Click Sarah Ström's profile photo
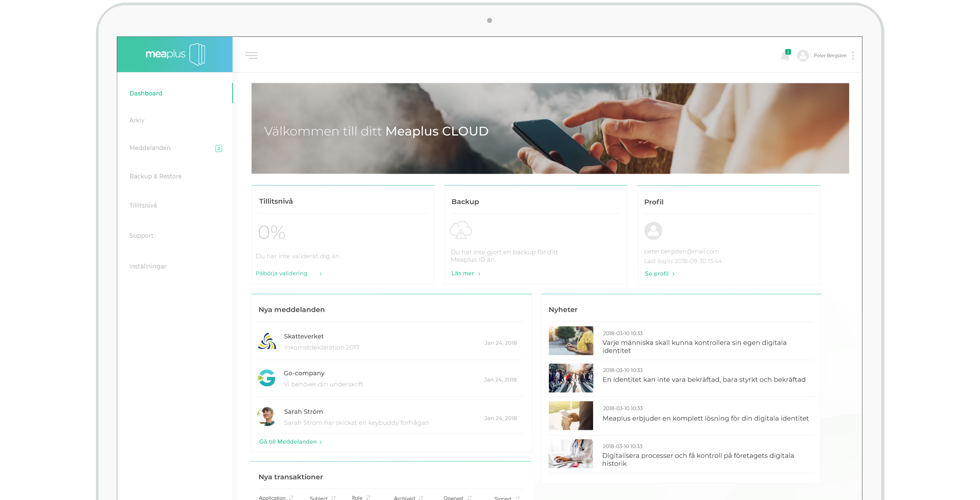Viewport: 980px width, 500px height. pos(267,416)
